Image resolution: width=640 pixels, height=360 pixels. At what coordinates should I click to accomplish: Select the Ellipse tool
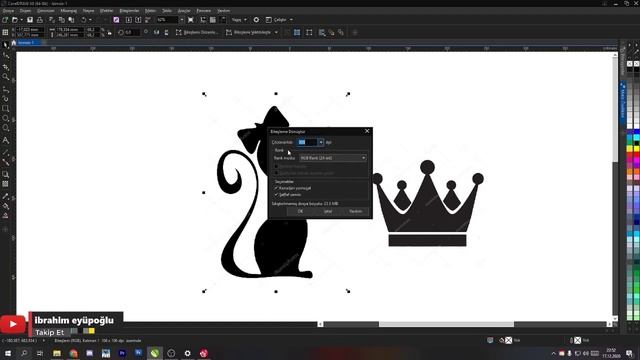click(x=5, y=118)
